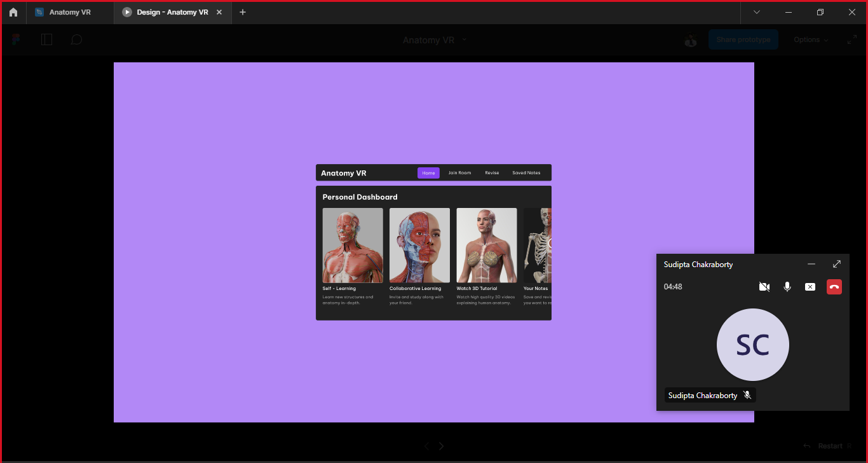Click the SC avatar circle

point(753,345)
